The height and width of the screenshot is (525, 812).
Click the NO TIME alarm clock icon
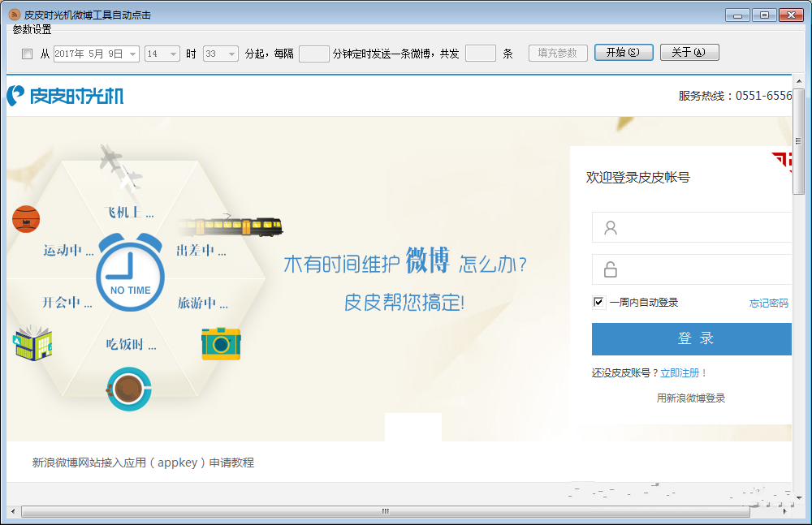point(131,271)
